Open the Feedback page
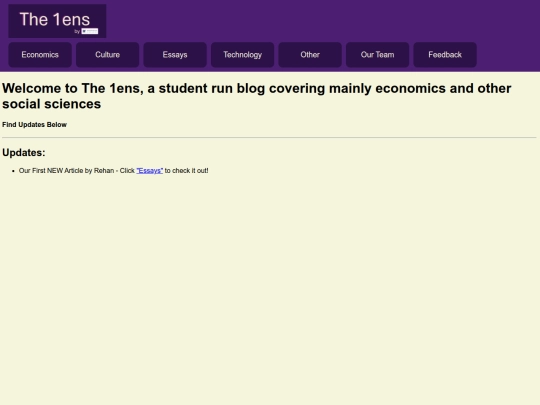The width and height of the screenshot is (540, 405). click(x=445, y=55)
